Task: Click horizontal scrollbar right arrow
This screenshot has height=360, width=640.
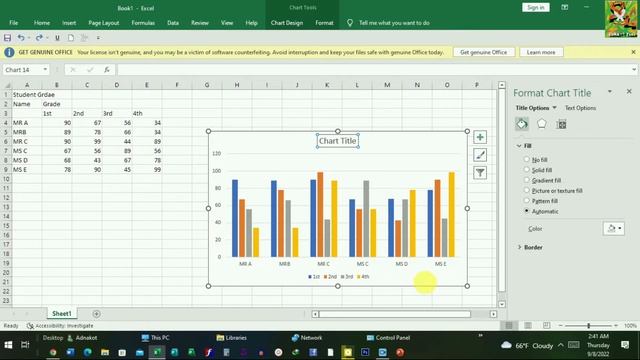Action: 493,314
